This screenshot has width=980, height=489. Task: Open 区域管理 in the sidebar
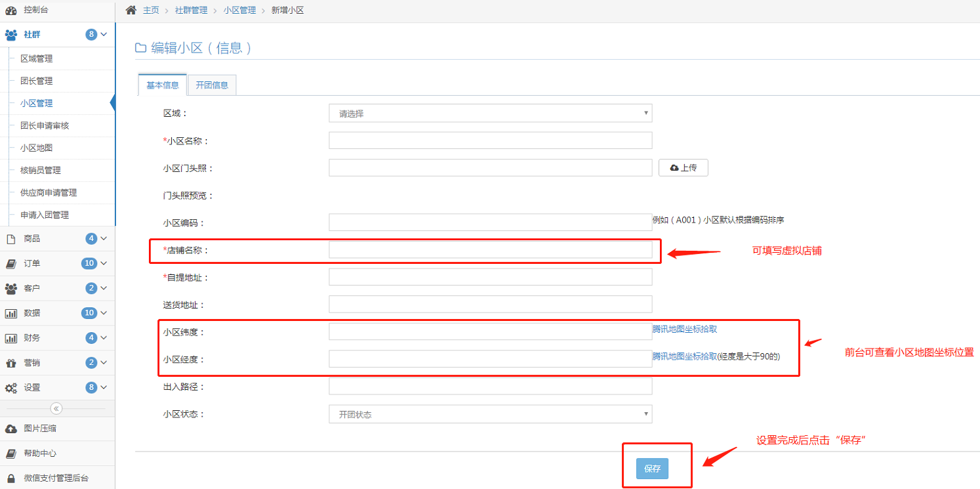point(36,58)
